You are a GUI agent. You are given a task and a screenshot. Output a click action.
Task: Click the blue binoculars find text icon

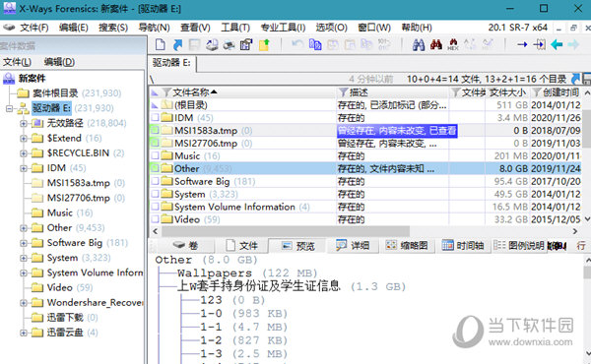point(419,45)
